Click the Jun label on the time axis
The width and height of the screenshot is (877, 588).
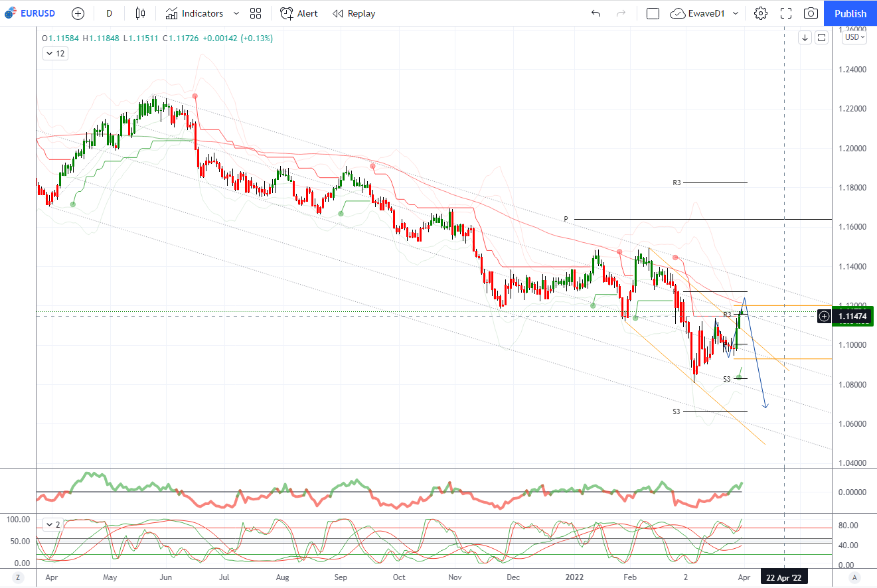click(x=166, y=577)
